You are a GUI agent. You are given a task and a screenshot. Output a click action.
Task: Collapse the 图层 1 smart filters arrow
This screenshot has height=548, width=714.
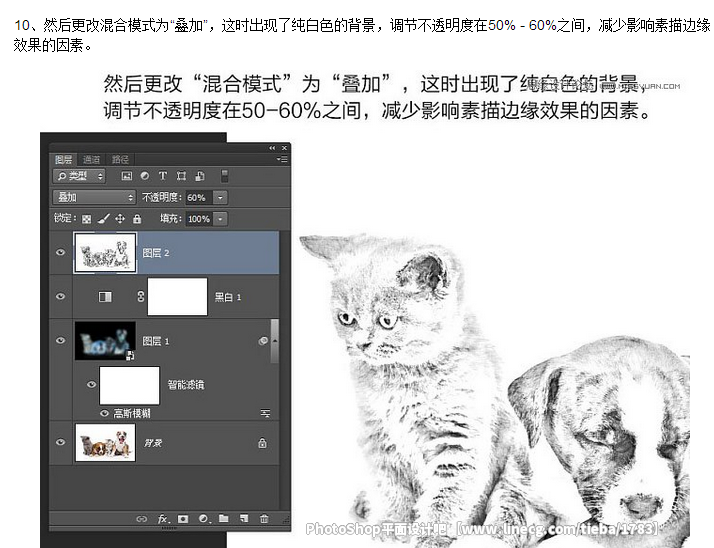point(275,341)
